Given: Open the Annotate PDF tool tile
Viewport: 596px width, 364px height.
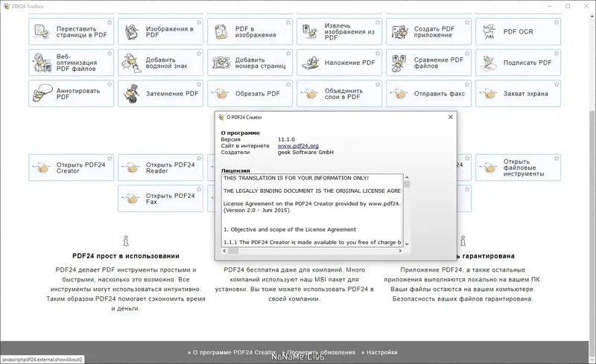Looking at the screenshot, I should 71,94.
